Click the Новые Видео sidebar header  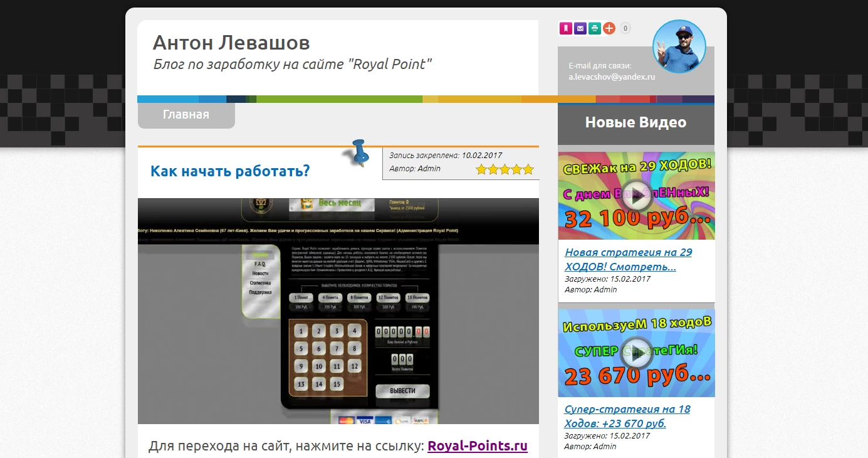pyautogui.click(x=635, y=122)
